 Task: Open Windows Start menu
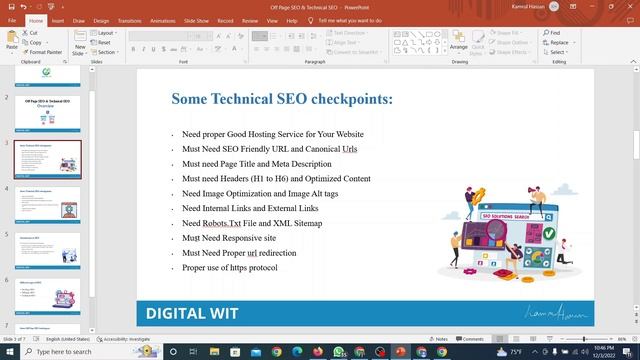point(9,351)
